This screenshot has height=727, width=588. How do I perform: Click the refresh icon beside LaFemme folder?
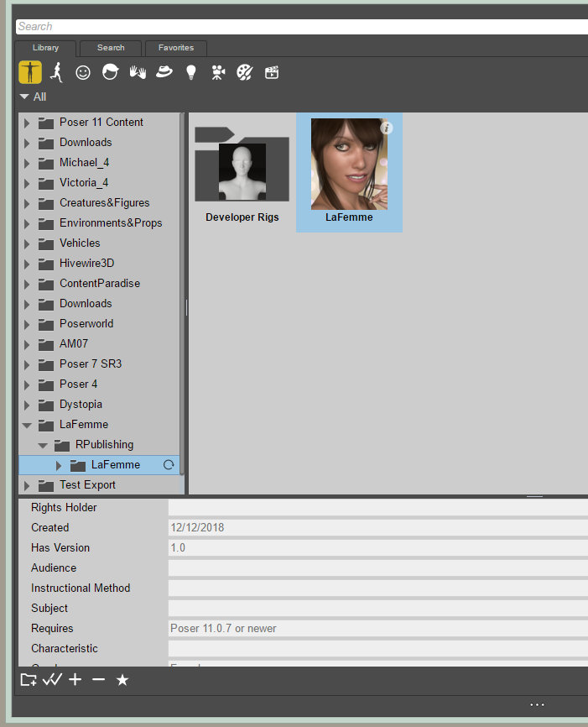[169, 464]
